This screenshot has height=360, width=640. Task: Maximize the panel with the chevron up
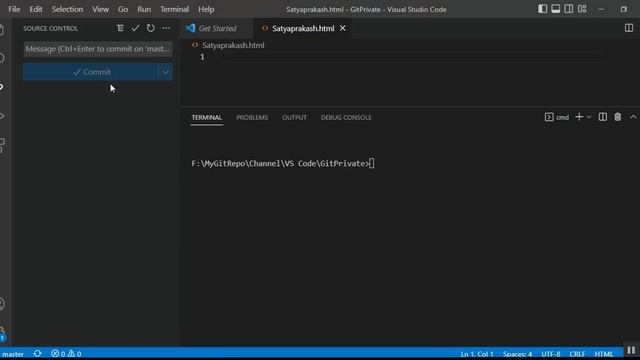click(633, 117)
